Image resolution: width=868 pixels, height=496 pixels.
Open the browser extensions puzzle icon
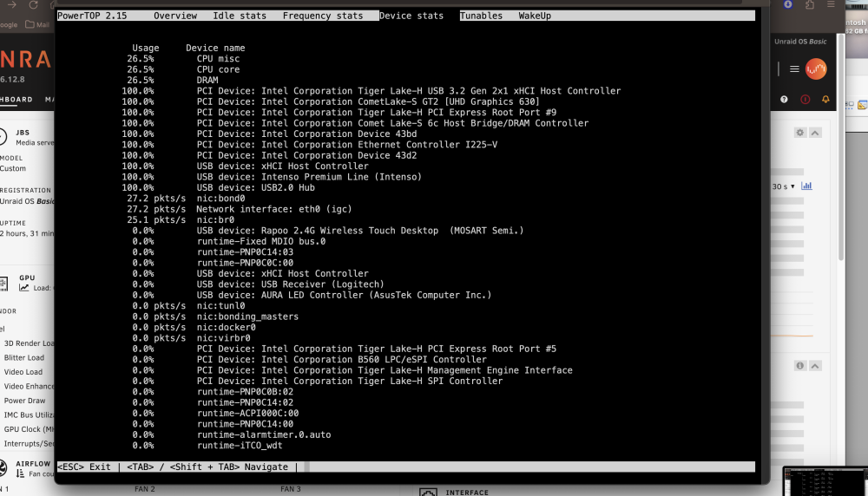point(810,4)
